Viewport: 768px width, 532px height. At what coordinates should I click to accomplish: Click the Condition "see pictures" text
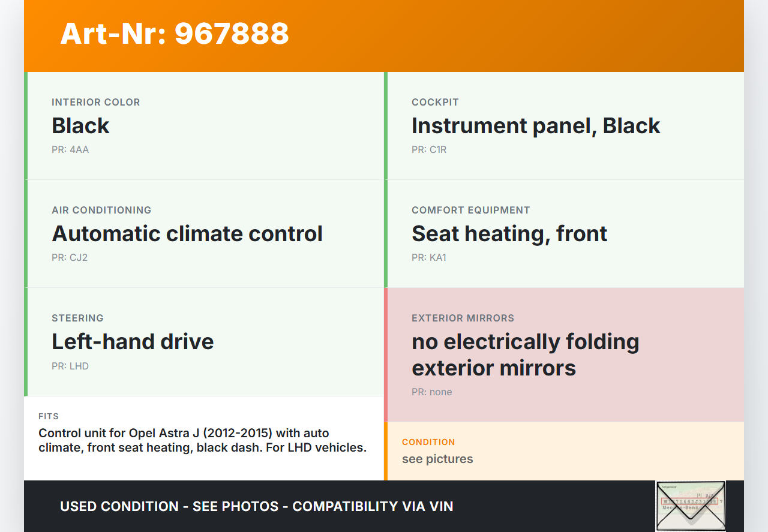[x=437, y=459]
